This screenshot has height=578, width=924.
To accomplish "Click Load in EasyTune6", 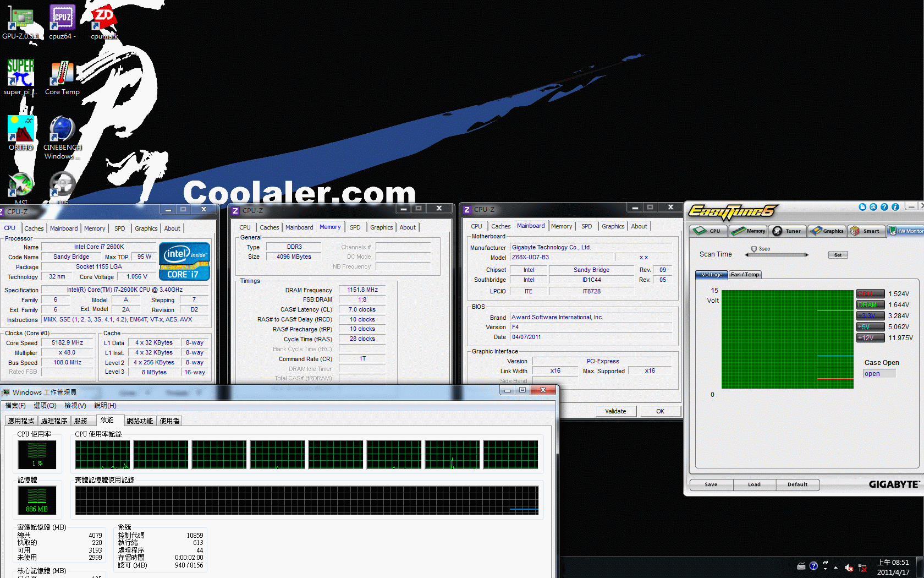I will tap(754, 485).
